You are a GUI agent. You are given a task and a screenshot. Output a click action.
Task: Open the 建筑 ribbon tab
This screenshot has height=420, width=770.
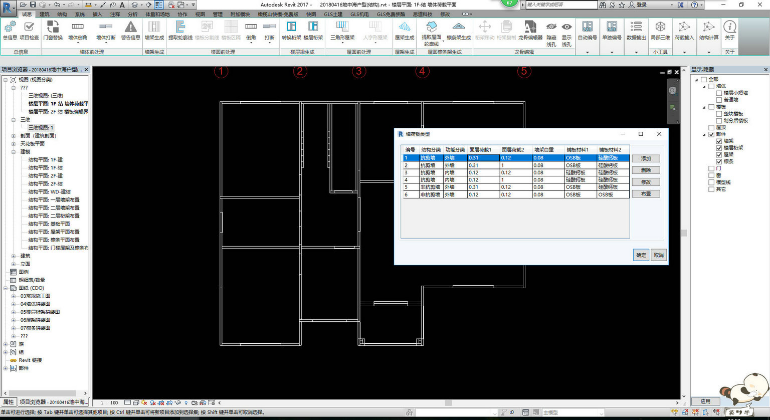point(44,14)
